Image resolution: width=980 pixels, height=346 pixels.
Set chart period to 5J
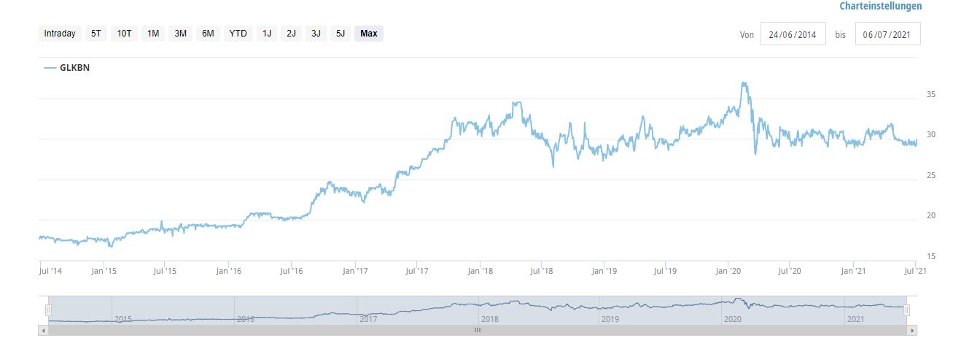340,34
